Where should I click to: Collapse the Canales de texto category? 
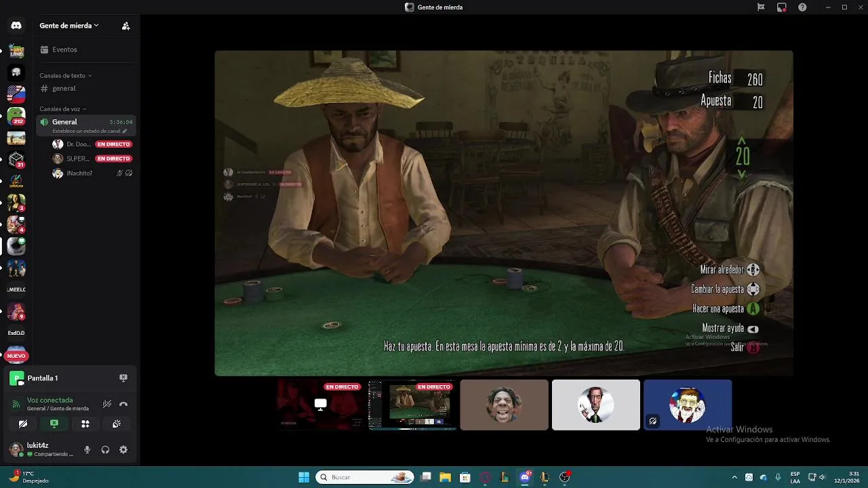65,76
